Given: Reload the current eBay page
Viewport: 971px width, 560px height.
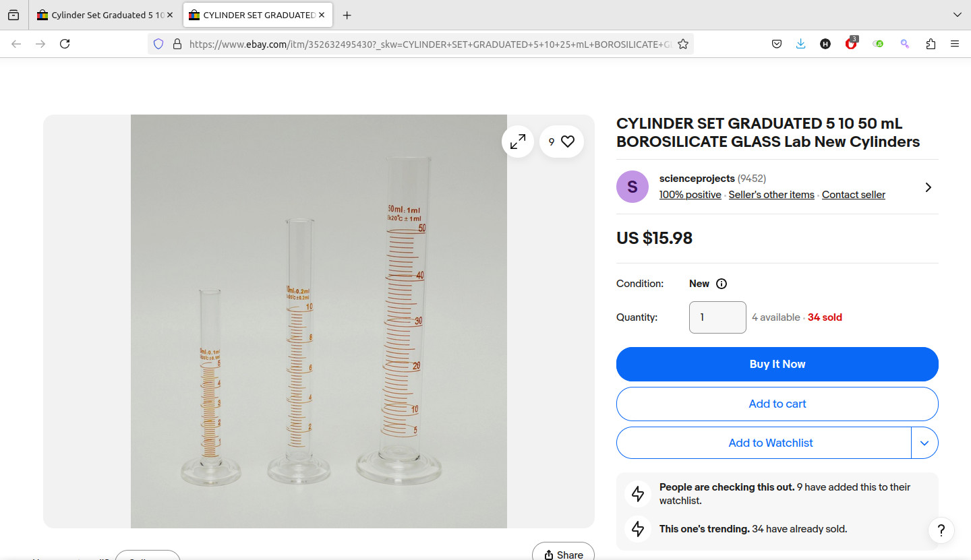Looking at the screenshot, I should tap(65, 44).
